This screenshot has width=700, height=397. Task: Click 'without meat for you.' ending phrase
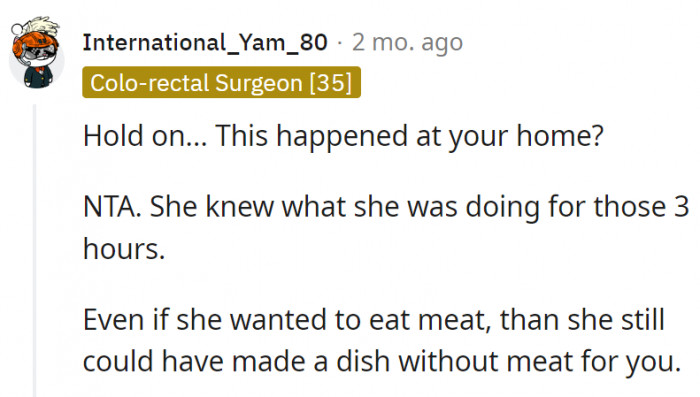539,361
